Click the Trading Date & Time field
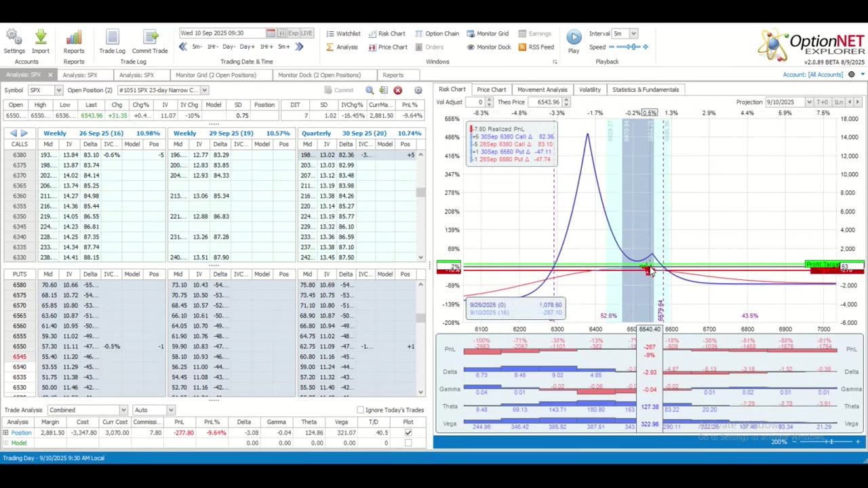The image size is (868, 488). coord(222,33)
